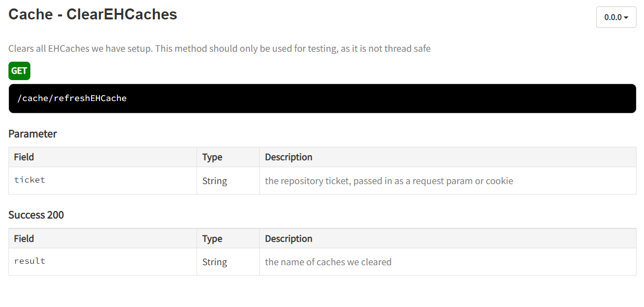Click the EHCaches description paragraph
Image resolution: width=644 pixels, height=307 pixels.
pyautogui.click(x=219, y=49)
